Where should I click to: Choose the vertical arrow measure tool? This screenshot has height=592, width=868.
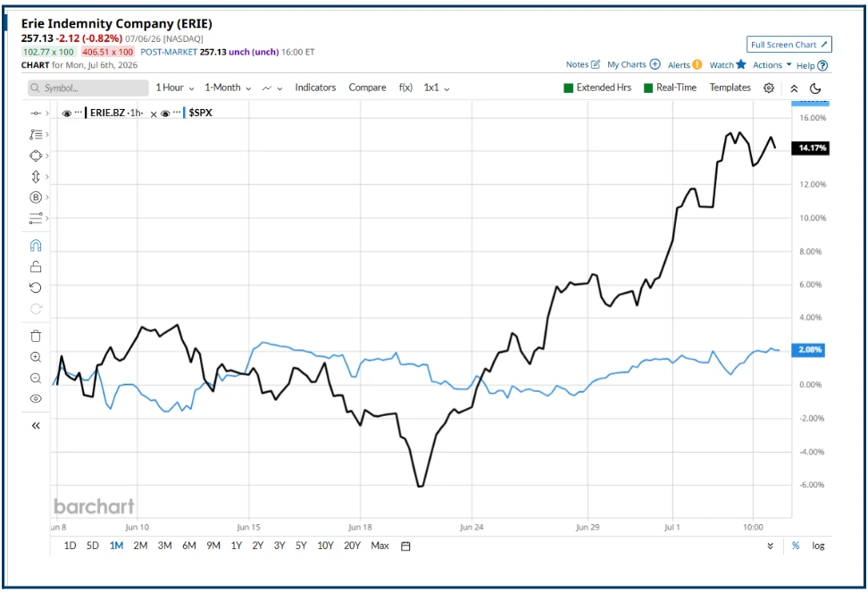tap(36, 177)
